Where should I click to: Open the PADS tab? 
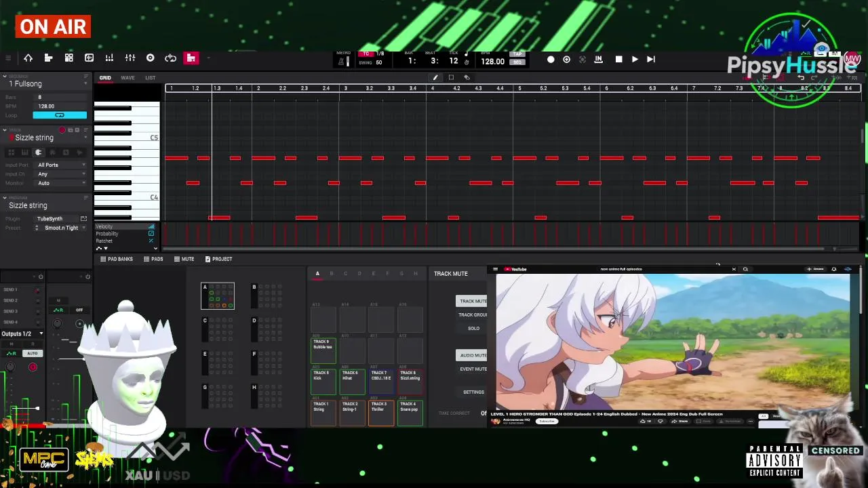coord(153,259)
